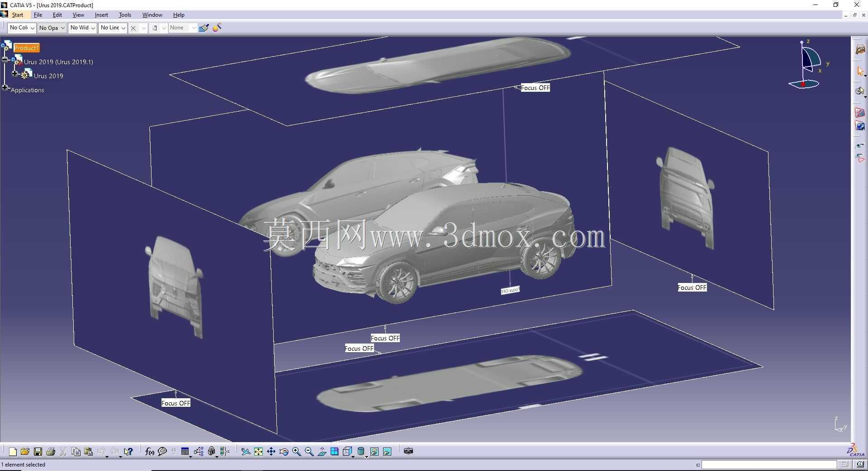The width and height of the screenshot is (868, 471).
Task: Open the Window menu
Action: coord(152,15)
